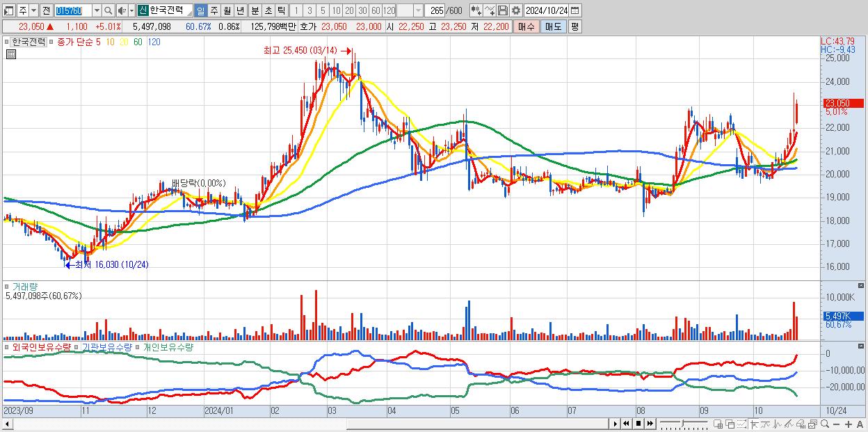Screen dimensions: 868x432
Task: Select the 초 second period toggle
Action: point(268,10)
